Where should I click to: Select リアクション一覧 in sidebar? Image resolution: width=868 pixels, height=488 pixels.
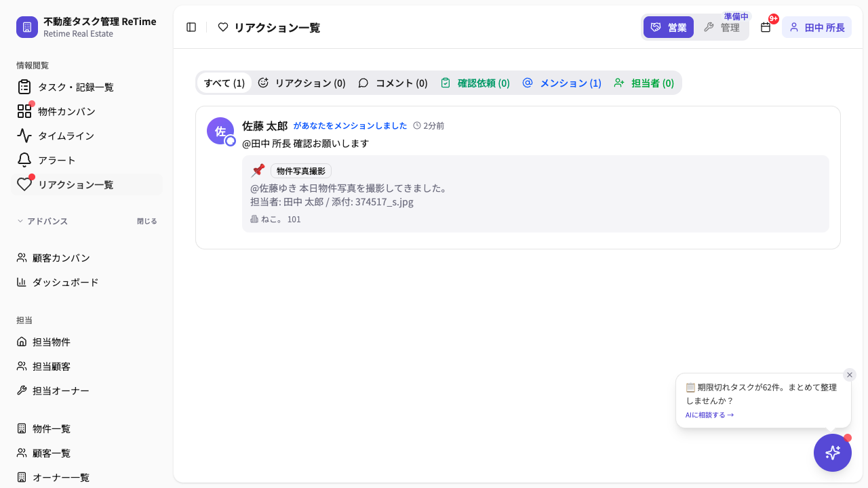[87, 184]
